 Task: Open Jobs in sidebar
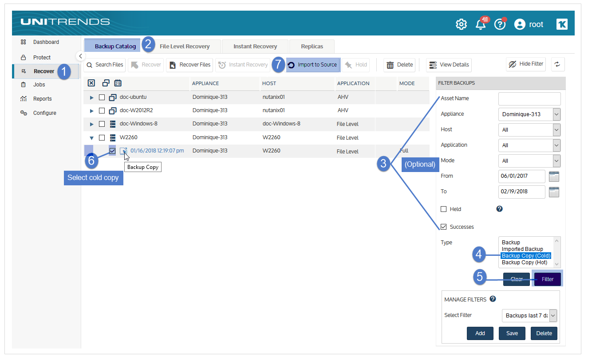[x=39, y=85]
